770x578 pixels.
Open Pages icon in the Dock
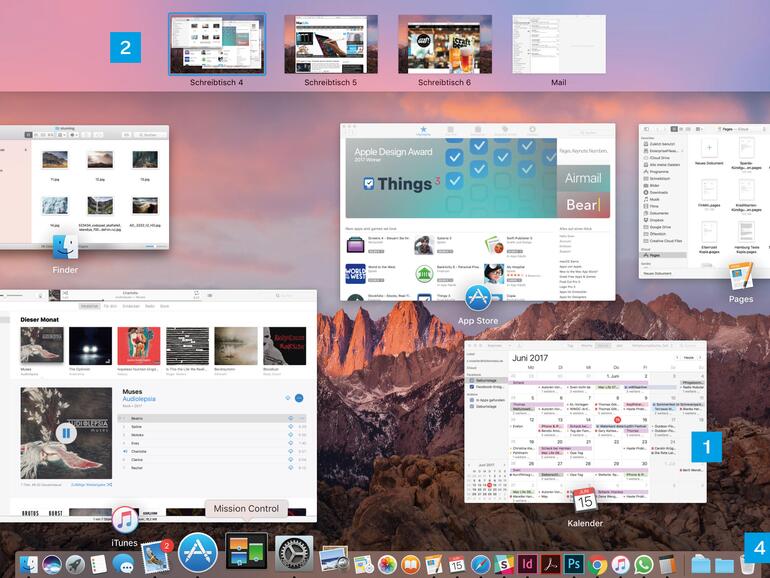(434, 565)
